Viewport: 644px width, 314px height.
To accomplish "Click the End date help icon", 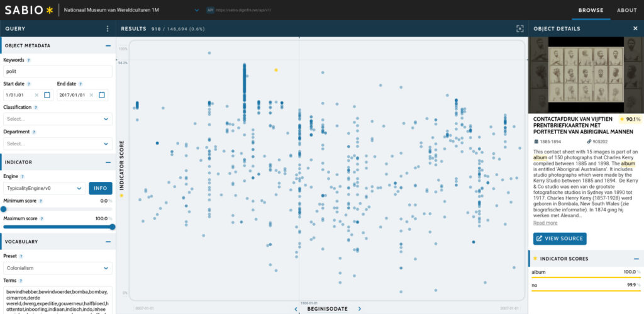I will coord(80,84).
